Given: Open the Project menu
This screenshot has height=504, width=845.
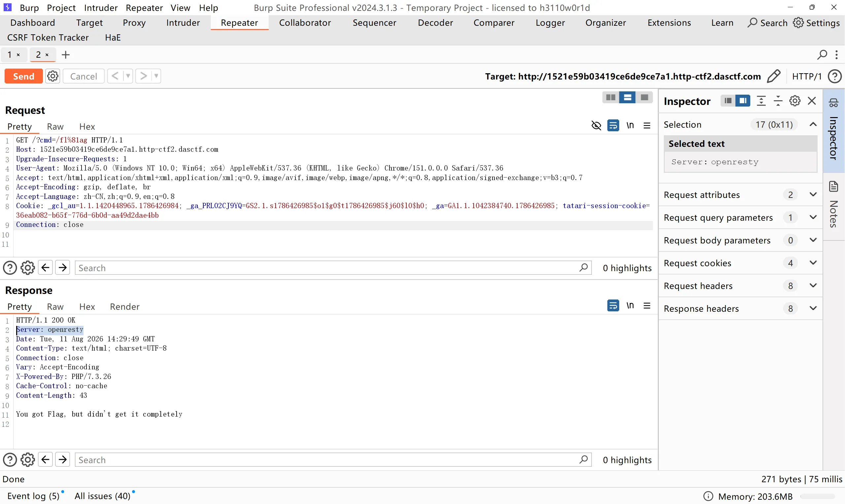Looking at the screenshot, I should coord(61,8).
